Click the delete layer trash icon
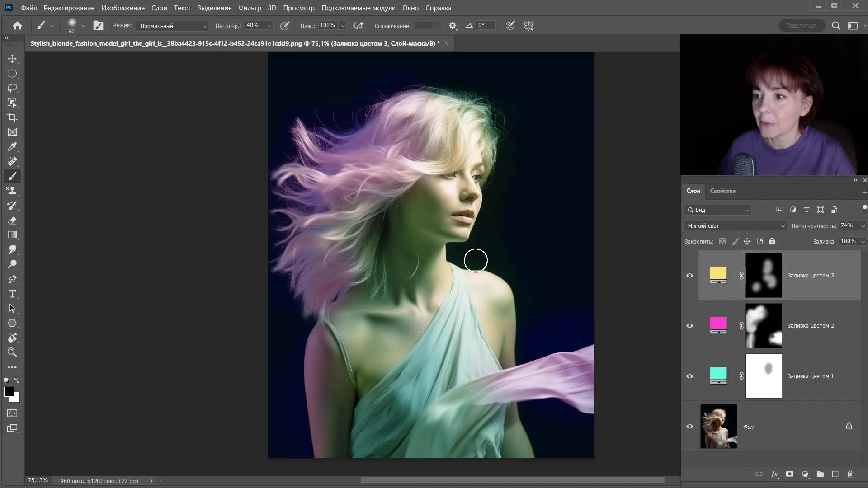The height and width of the screenshot is (488, 868). tap(850, 474)
